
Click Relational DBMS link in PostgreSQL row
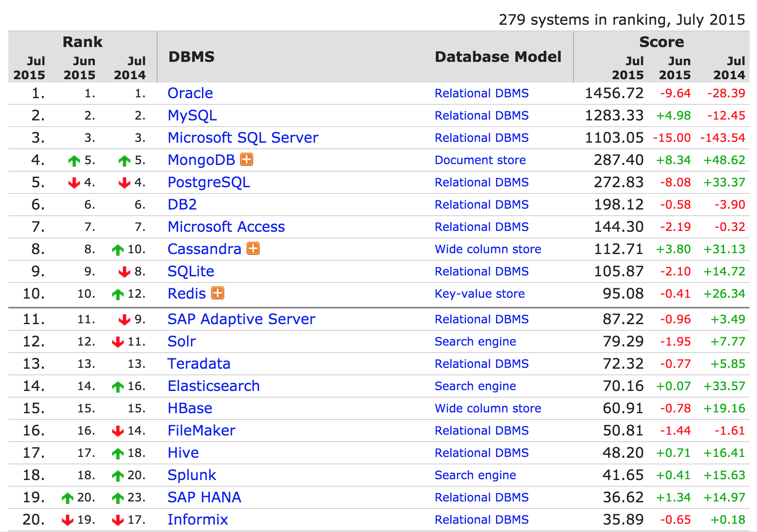[x=482, y=182]
